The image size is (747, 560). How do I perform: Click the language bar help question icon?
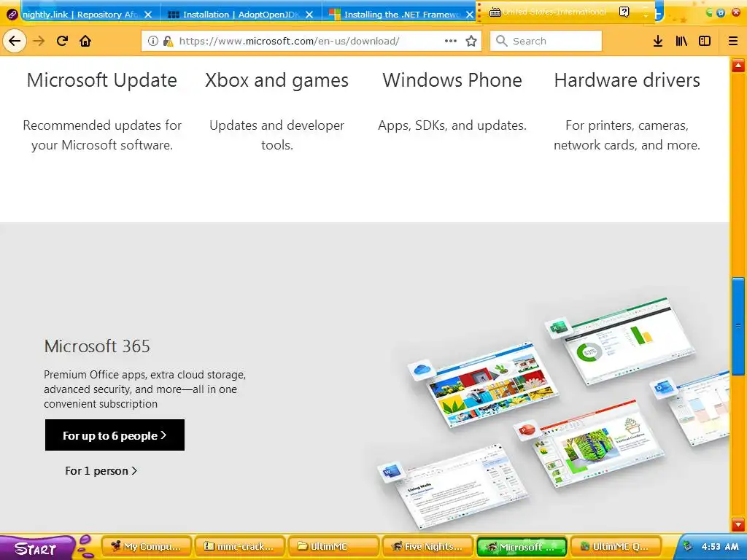[624, 12]
